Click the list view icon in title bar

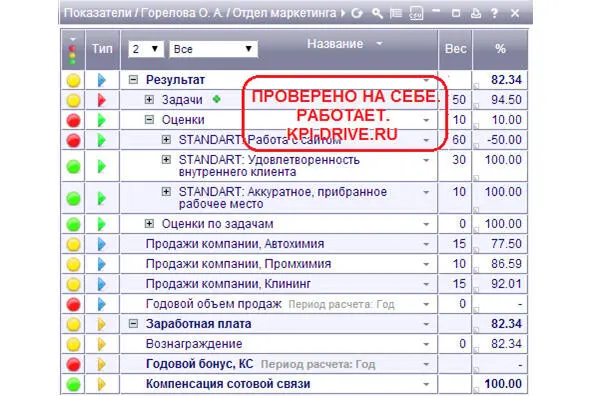click(396, 13)
